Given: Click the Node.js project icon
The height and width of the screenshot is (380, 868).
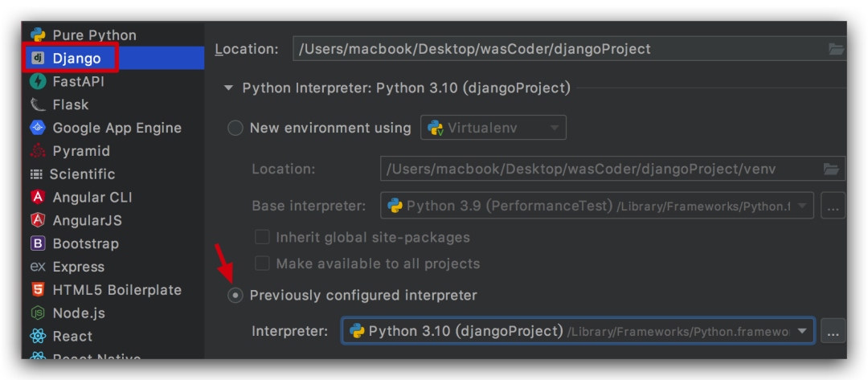Looking at the screenshot, I should tap(37, 313).
